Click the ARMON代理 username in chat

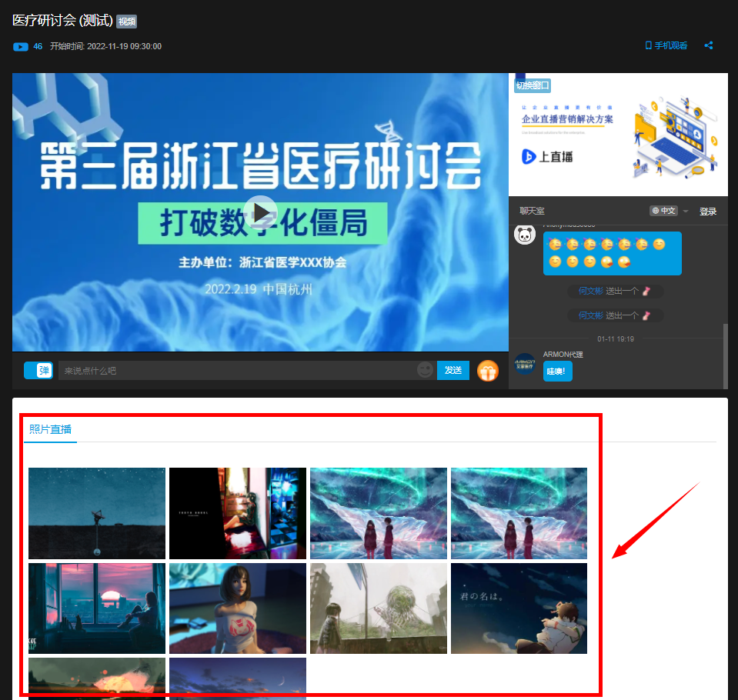coord(563,355)
